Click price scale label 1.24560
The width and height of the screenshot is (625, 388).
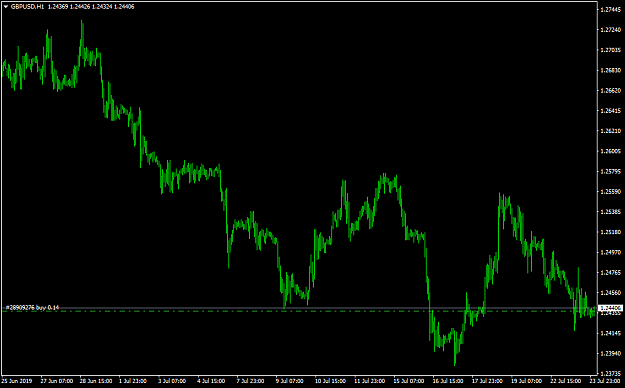[611, 293]
